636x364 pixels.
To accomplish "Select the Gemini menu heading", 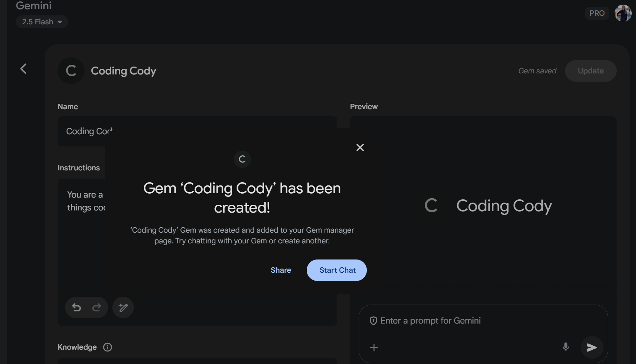I will pos(34,6).
